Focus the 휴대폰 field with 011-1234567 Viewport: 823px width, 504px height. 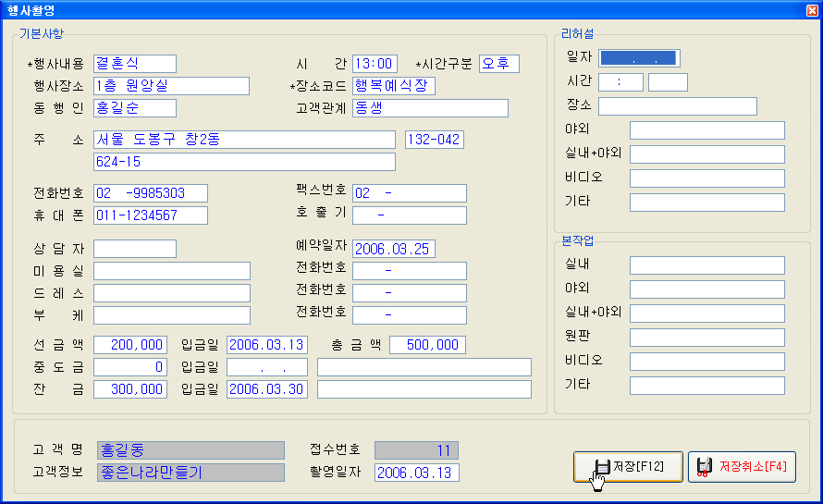(x=151, y=215)
